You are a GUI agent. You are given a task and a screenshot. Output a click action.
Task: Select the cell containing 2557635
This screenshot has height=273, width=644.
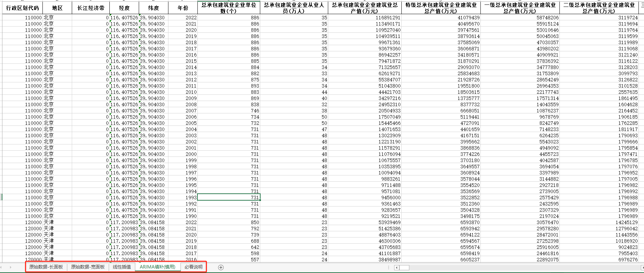coord(599,92)
